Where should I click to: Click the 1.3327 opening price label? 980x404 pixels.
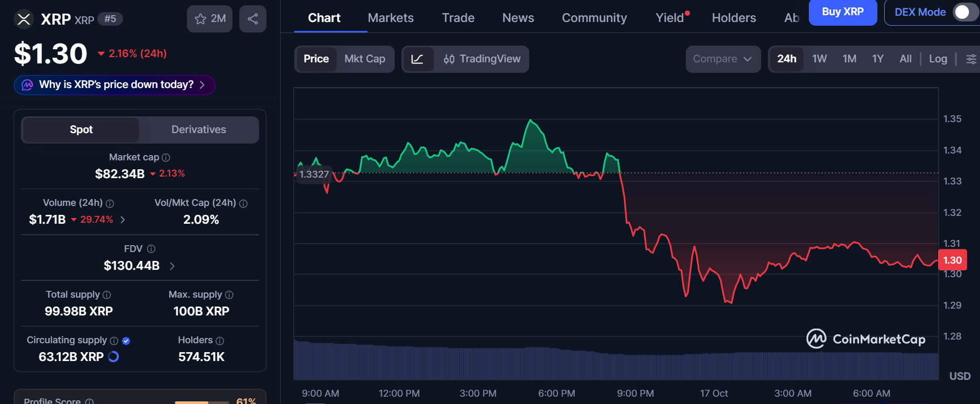pos(314,174)
